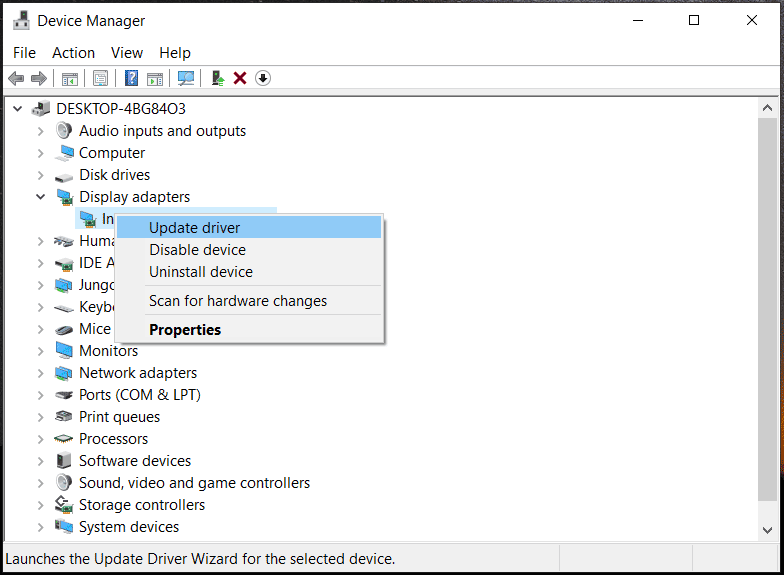Select the Processors tree item
This screenshot has width=784, height=575.
pos(113,439)
